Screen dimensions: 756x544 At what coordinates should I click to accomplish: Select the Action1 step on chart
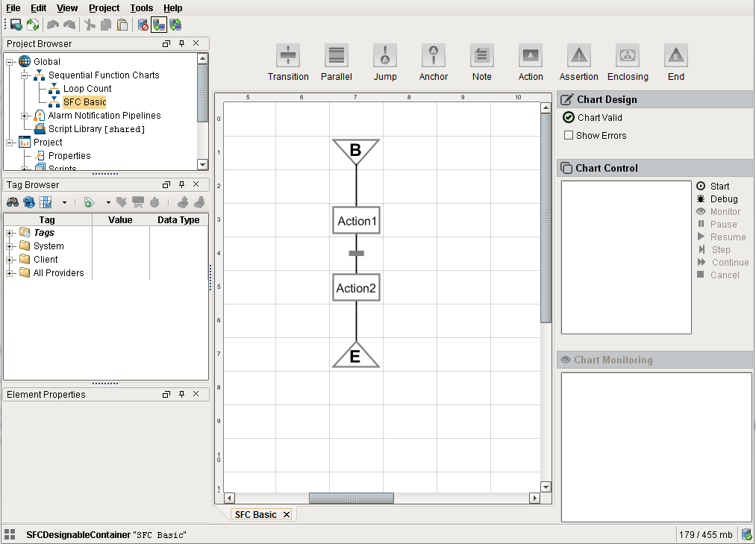tap(357, 221)
